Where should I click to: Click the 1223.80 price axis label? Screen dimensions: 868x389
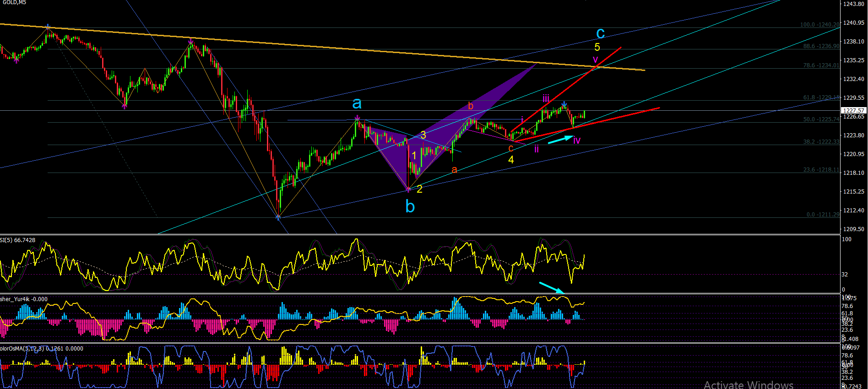point(854,135)
